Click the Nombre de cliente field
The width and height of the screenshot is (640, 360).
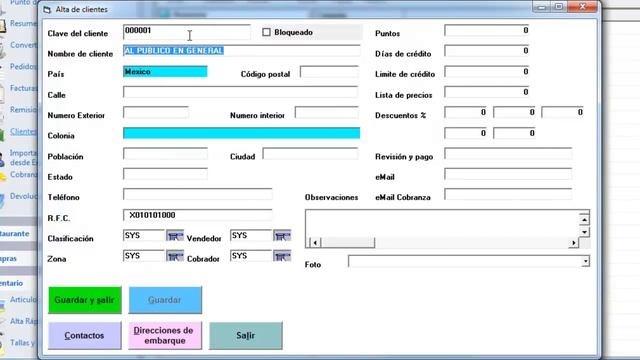coord(242,51)
